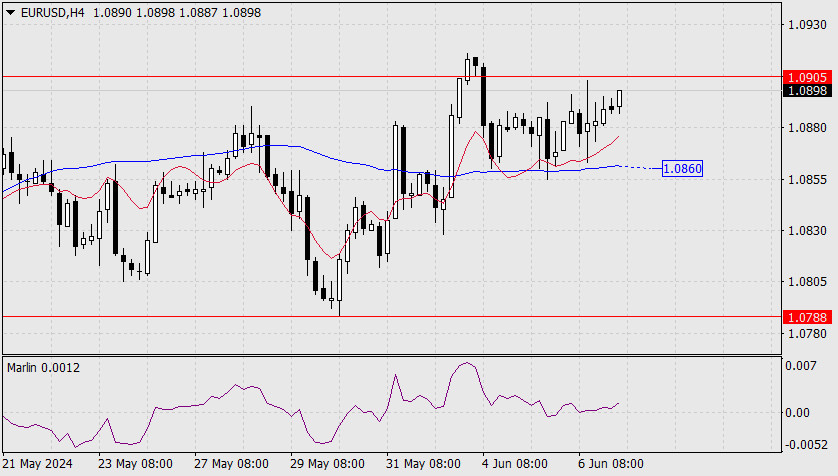Click the 1.0805 price scale value
The height and width of the screenshot is (476, 838).
[807, 282]
